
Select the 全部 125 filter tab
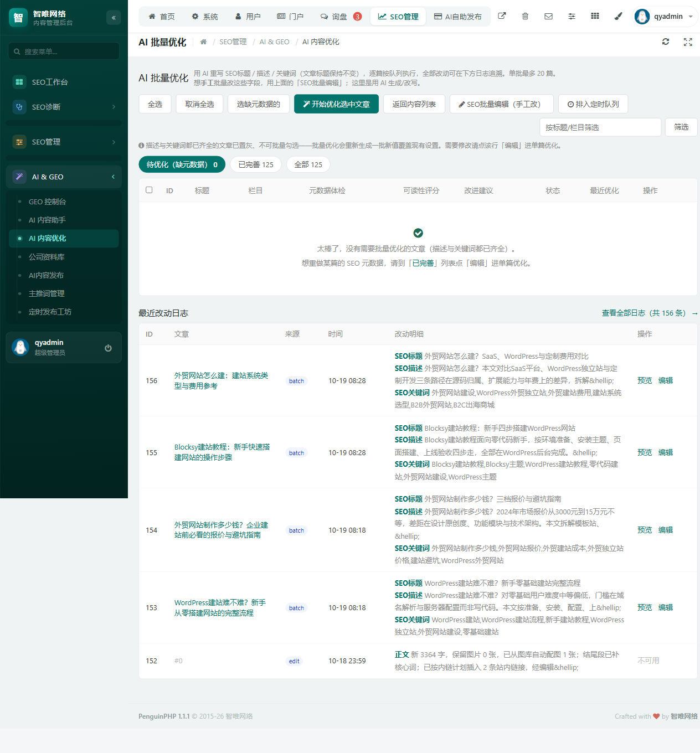coord(308,164)
